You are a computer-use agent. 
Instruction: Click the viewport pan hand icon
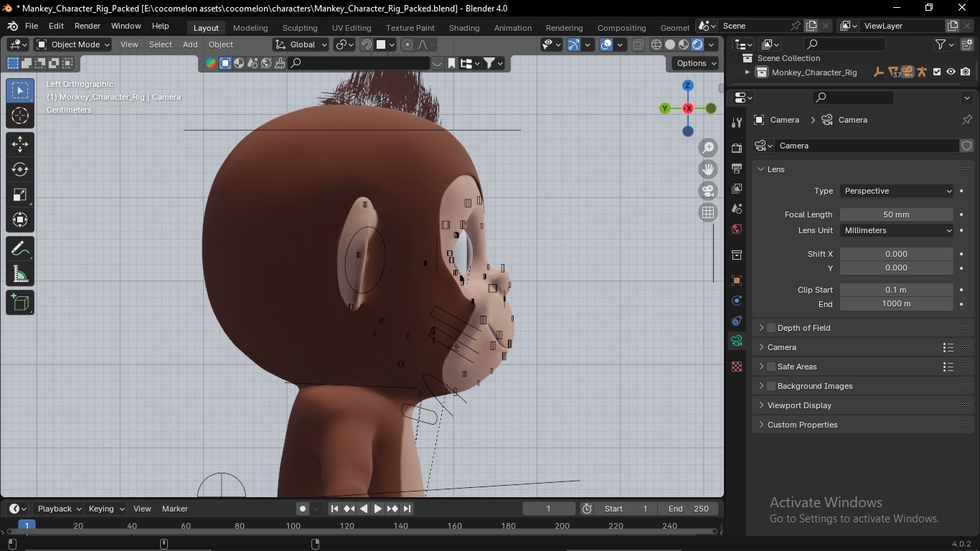coord(708,169)
